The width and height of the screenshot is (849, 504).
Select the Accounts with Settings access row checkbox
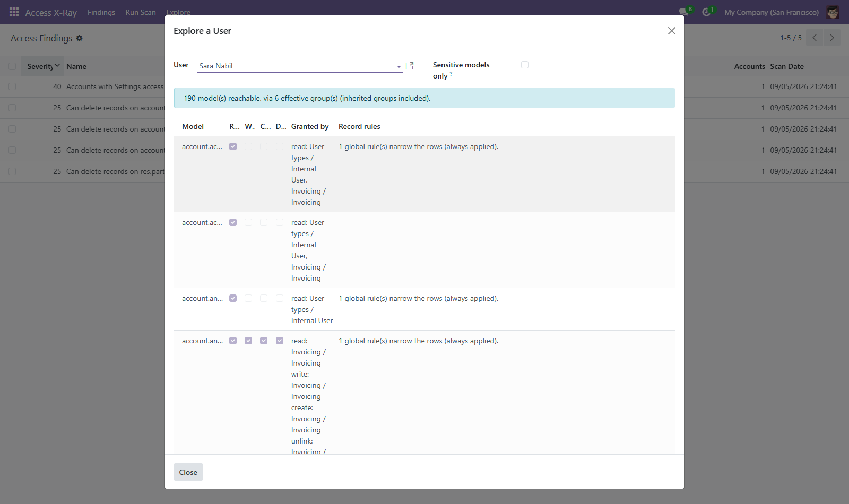coord(12,86)
